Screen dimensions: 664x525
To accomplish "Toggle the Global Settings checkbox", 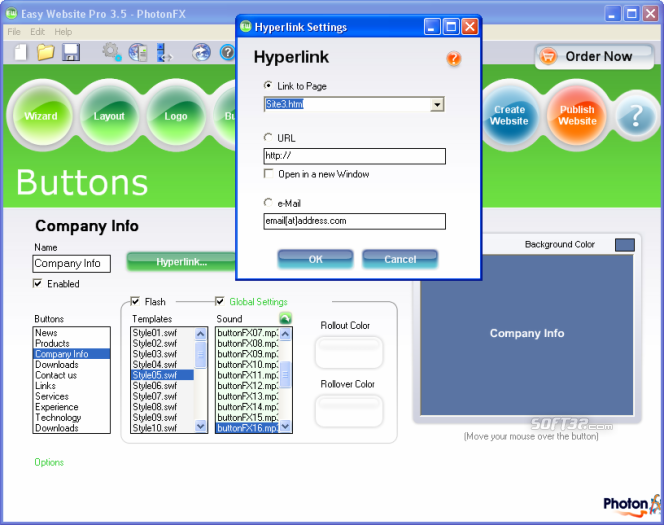I will [x=220, y=301].
